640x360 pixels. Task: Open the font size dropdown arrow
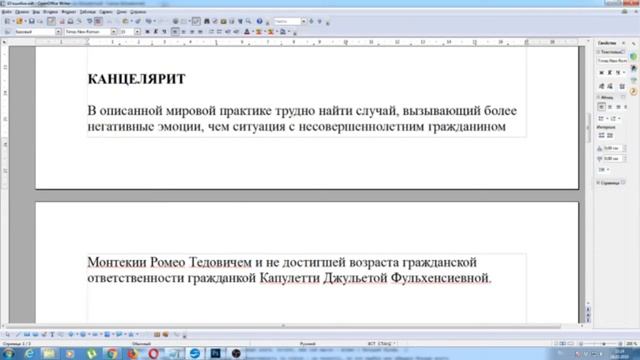tap(137, 32)
